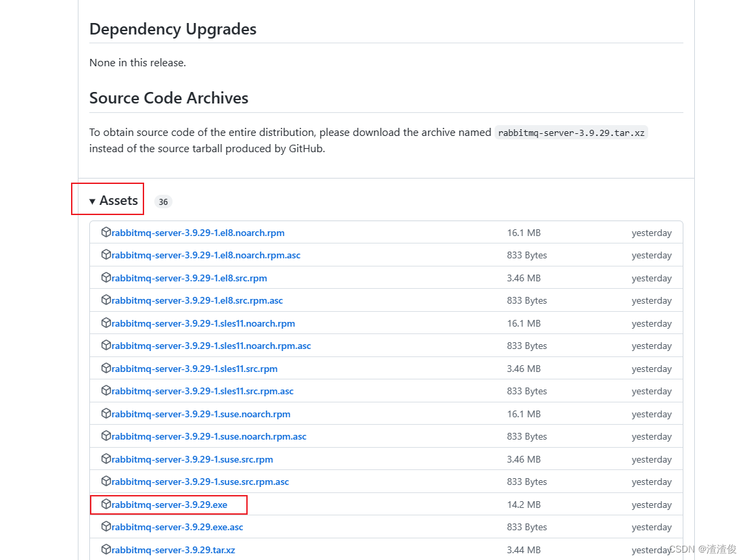The height and width of the screenshot is (560, 747).
Task: Collapse the Assets section triangle
Action: [x=93, y=202]
